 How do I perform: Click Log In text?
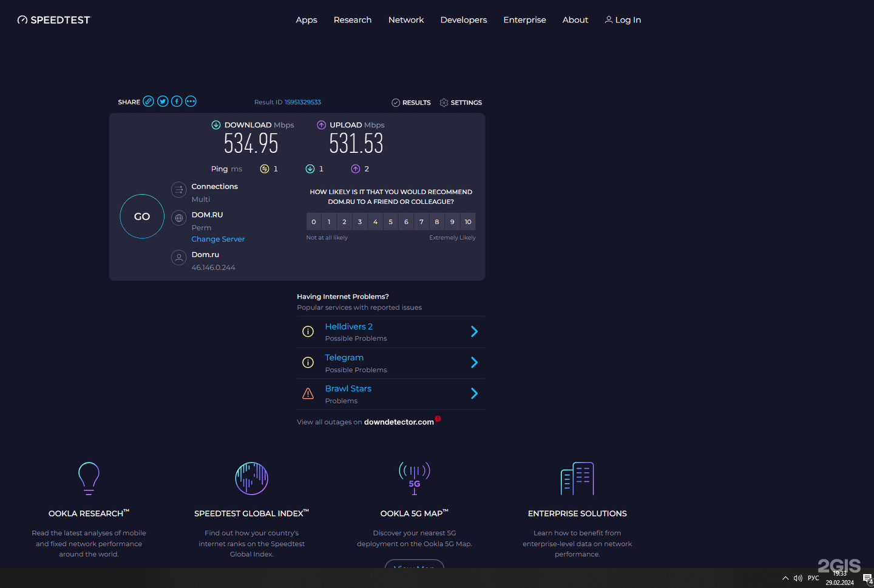pyautogui.click(x=628, y=20)
